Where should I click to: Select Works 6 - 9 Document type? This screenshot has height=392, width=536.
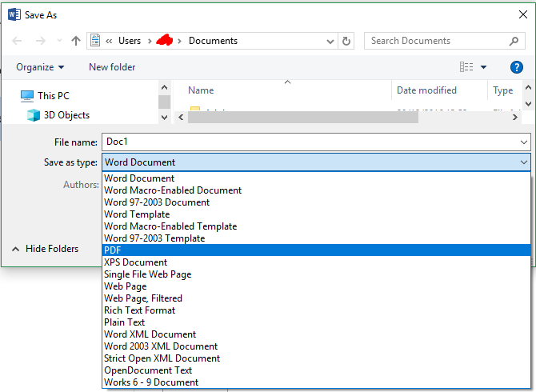click(x=317, y=382)
